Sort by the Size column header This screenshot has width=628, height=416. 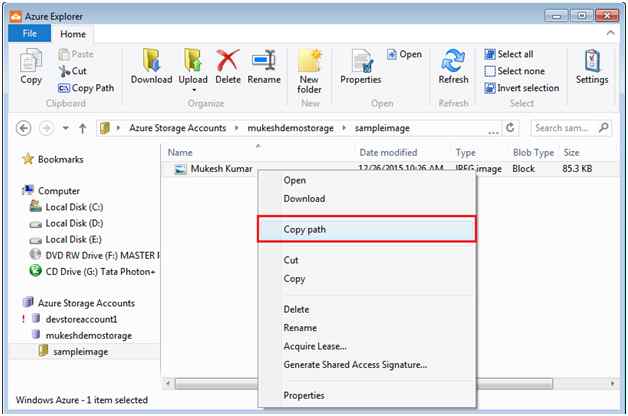(572, 153)
